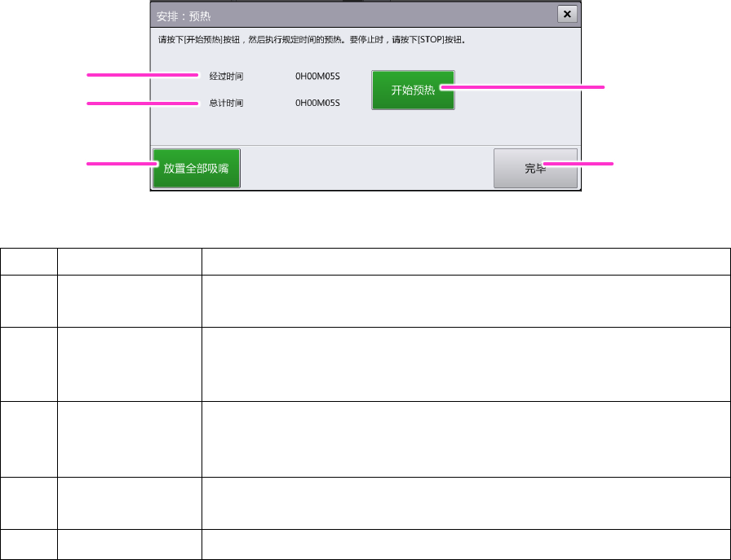Click the instruction text mentioning [STOP]按钮
Viewport: 731px width, 560px height.
click(312, 40)
